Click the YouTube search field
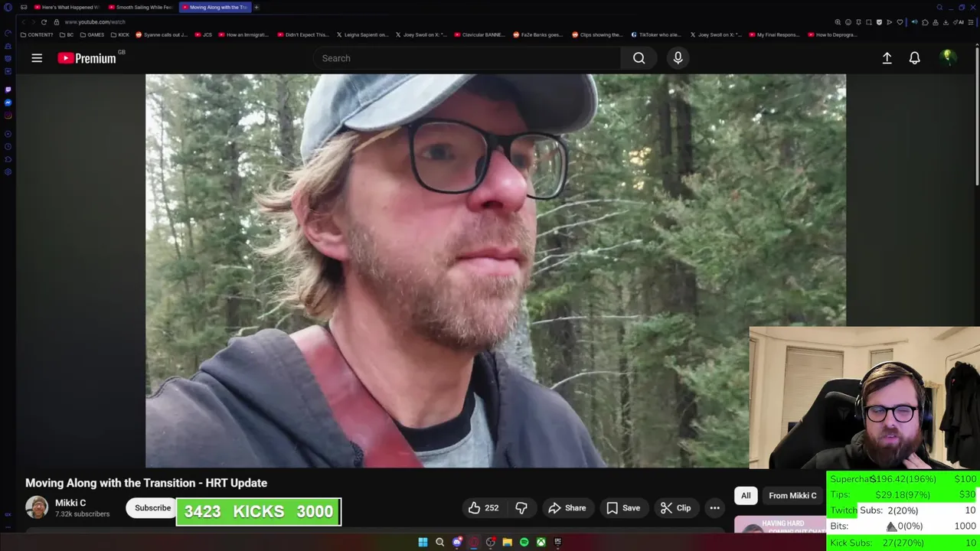The width and height of the screenshot is (980, 551). pos(467,58)
